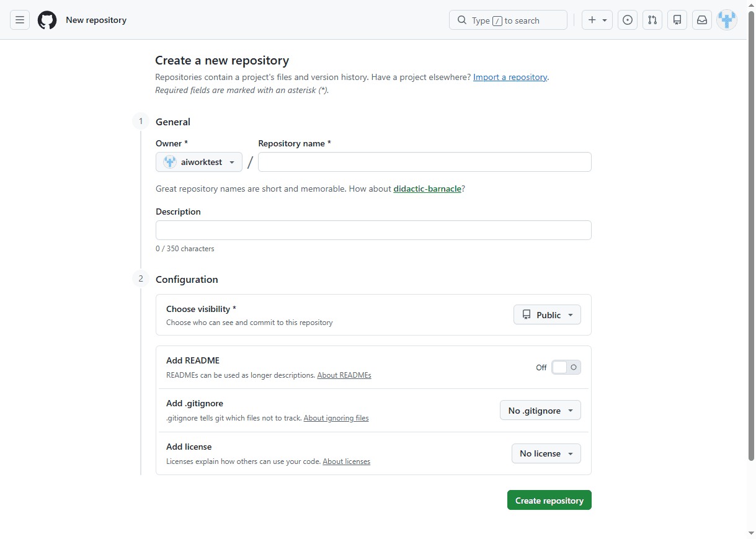Open the About READMEs link
756x539 pixels.
click(344, 375)
